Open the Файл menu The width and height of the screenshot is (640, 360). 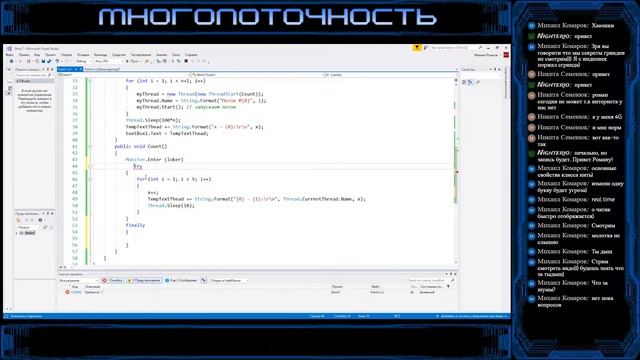[9, 55]
